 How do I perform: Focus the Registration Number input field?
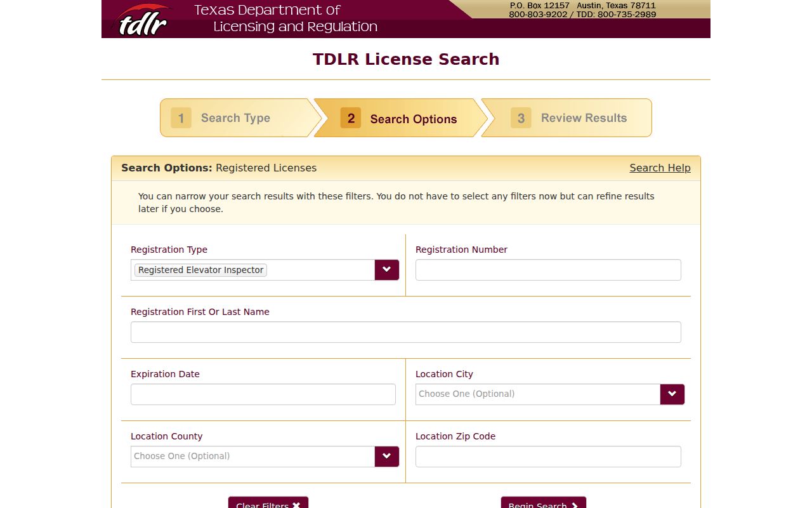(548, 270)
